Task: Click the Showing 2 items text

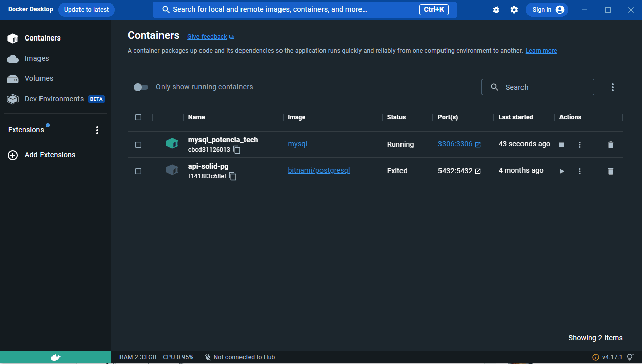Action: pos(595,338)
